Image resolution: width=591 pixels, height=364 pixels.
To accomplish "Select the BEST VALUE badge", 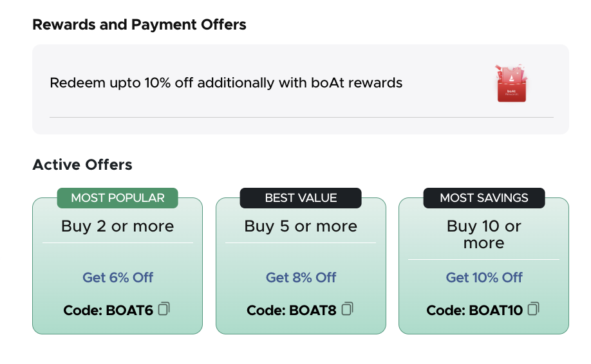I will (x=301, y=198).
